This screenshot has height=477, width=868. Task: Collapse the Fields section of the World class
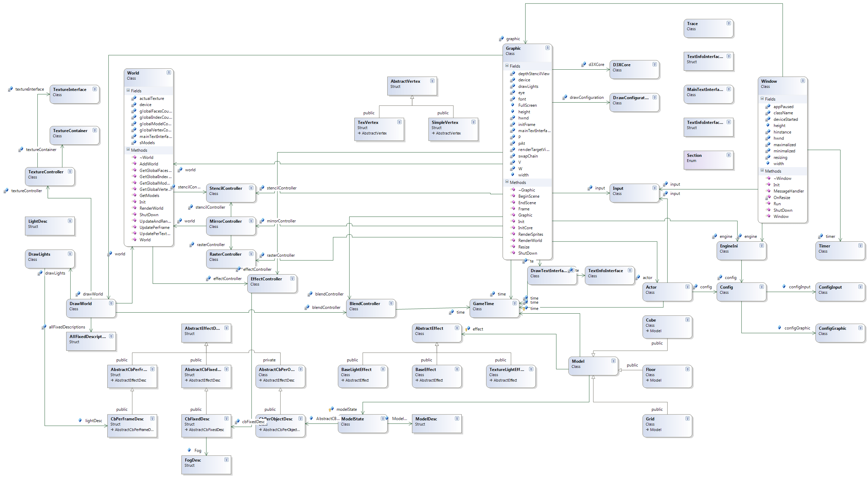point(128,91)
